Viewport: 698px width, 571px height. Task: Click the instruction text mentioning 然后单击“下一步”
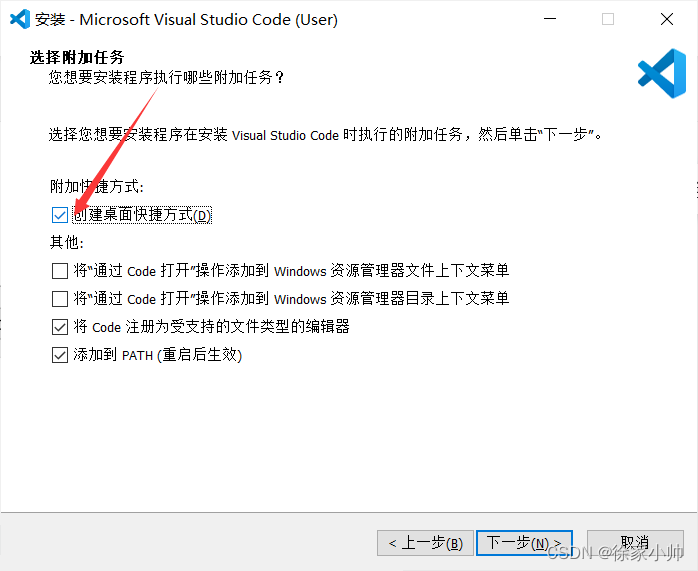[325, 134]
